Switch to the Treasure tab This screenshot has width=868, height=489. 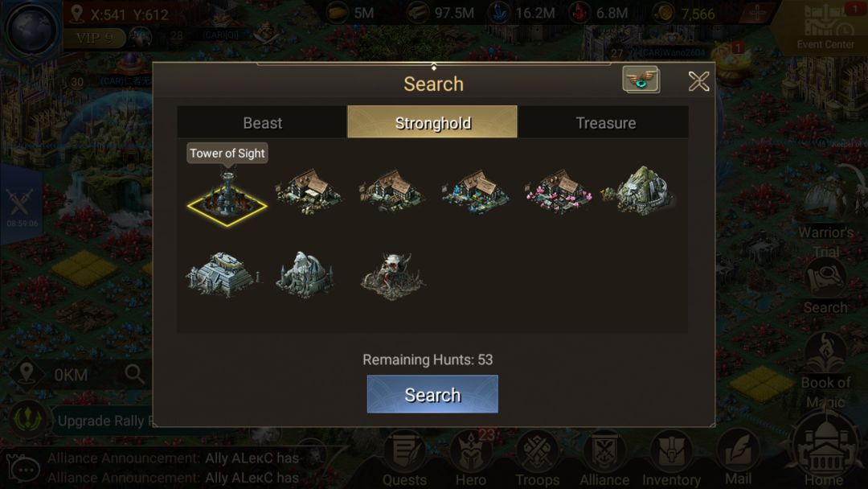coord(605,122)
